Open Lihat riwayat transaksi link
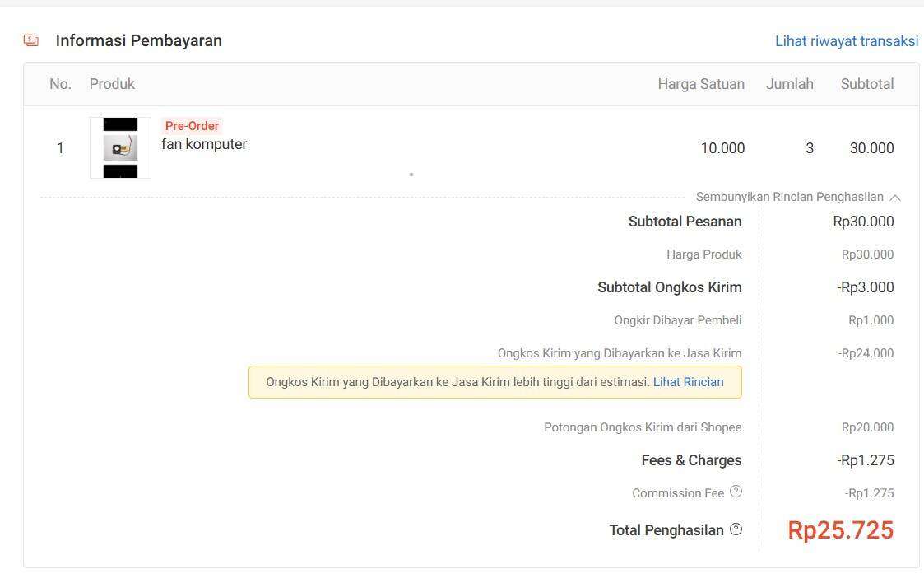The width and height of the screenshot is (924, 583). [x=846, y=40]
